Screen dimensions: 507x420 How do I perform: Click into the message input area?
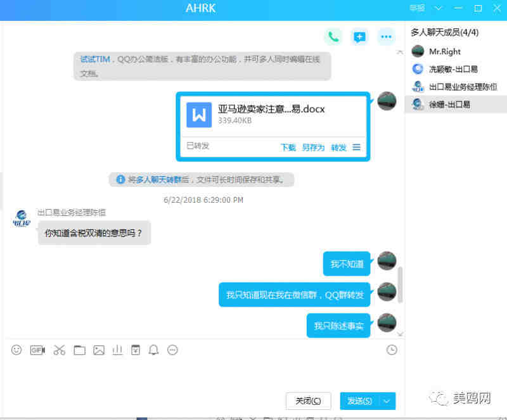pyautogui.click(x=203, y=374)
